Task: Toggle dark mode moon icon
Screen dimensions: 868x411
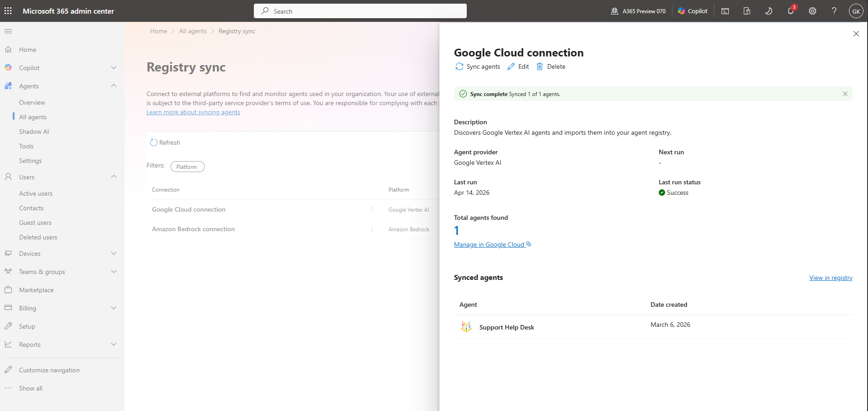Action: point(769,11)
